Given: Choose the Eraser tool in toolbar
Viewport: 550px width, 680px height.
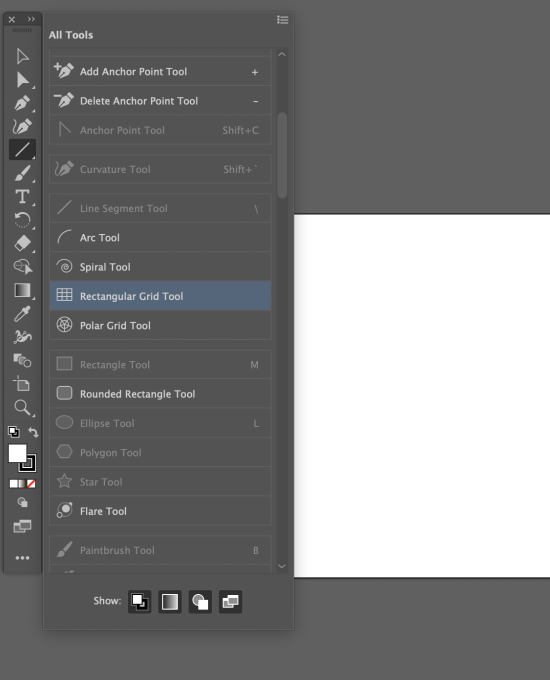Looking at the screenshot, I should pyautogui.click(x=22, y=243).
